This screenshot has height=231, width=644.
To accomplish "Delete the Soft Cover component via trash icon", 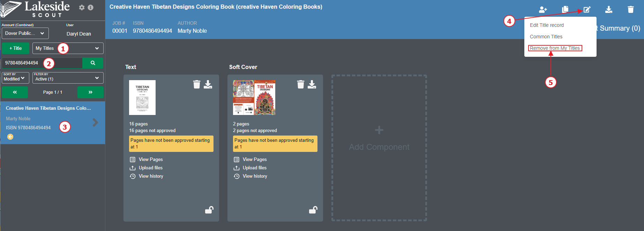I will (x=301, y=84).
